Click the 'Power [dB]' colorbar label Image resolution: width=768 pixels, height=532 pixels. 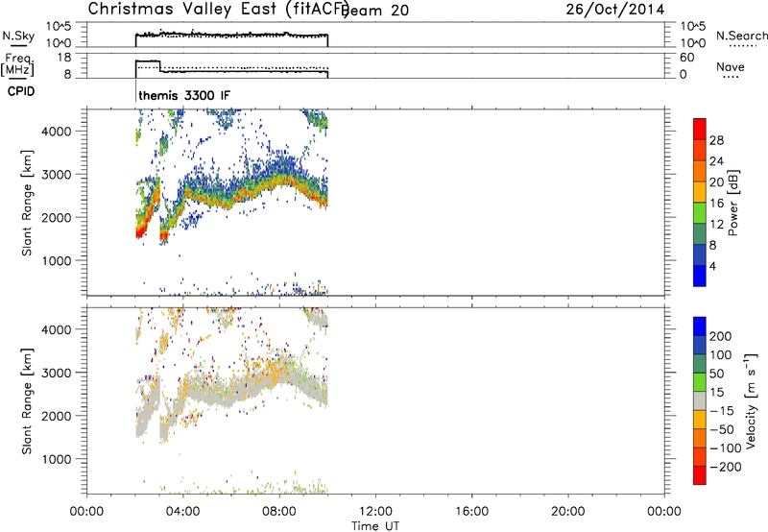tap(733, 203)
